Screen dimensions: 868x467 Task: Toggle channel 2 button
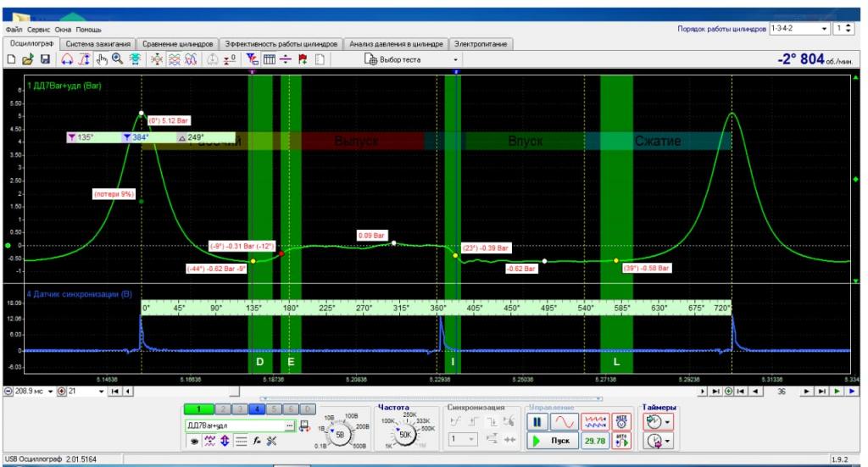click(223, 409)
